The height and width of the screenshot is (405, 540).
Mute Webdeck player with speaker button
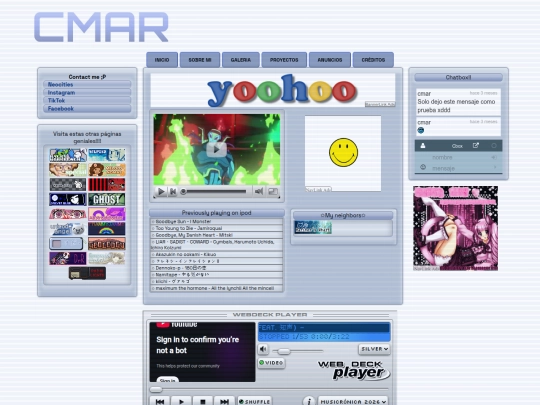click(263, 349)
